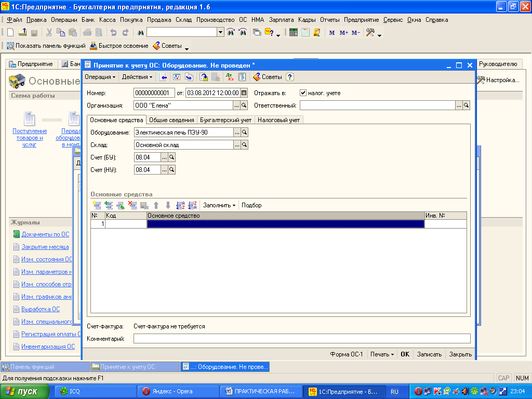Open the Закрытие месяца link

tap(45, 247)
